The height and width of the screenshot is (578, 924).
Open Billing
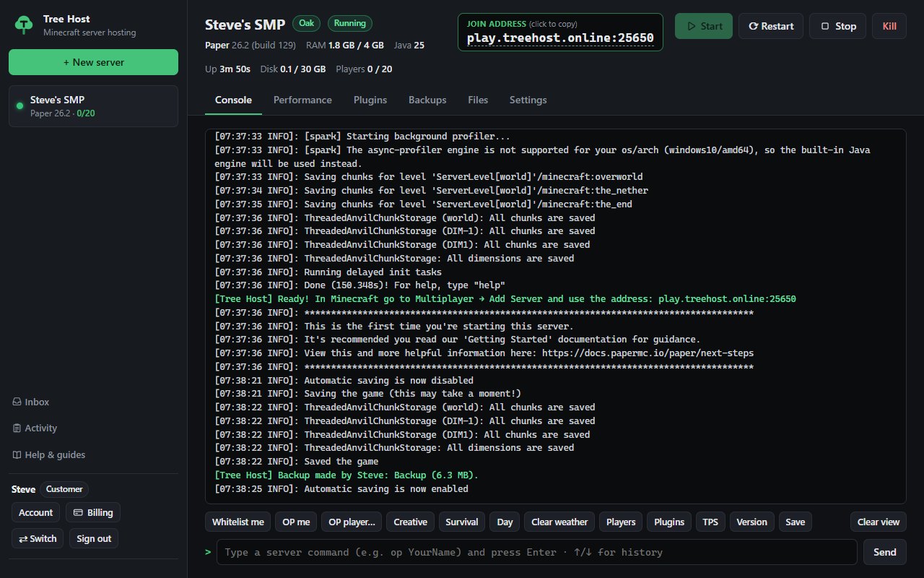coord(93,512)
